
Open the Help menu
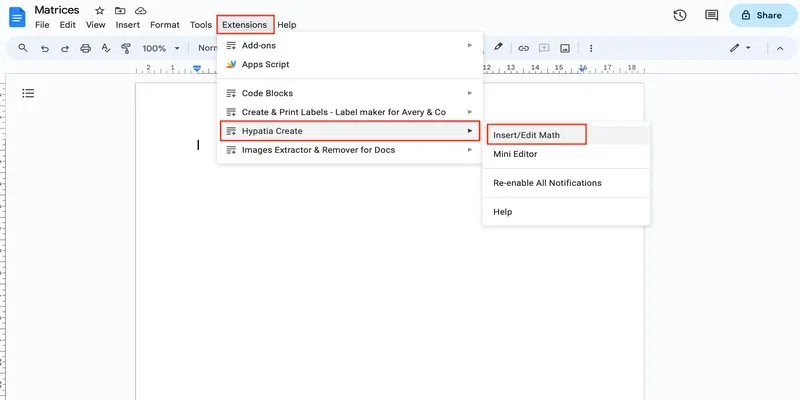pos(287,24)
